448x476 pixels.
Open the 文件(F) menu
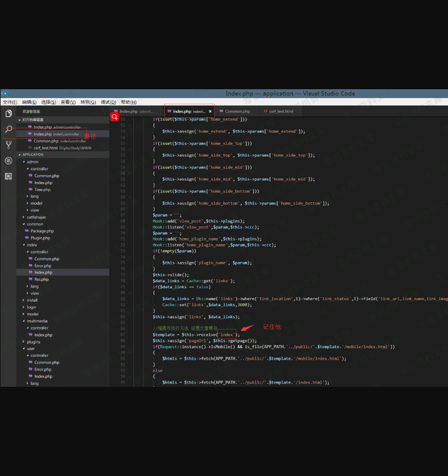[x=10, y=102]
